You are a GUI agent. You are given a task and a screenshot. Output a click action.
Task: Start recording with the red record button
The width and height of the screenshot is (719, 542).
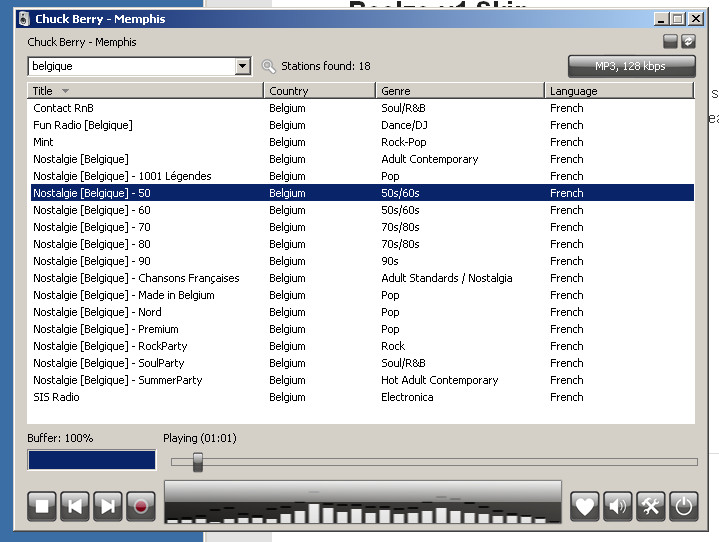(141, 506)
